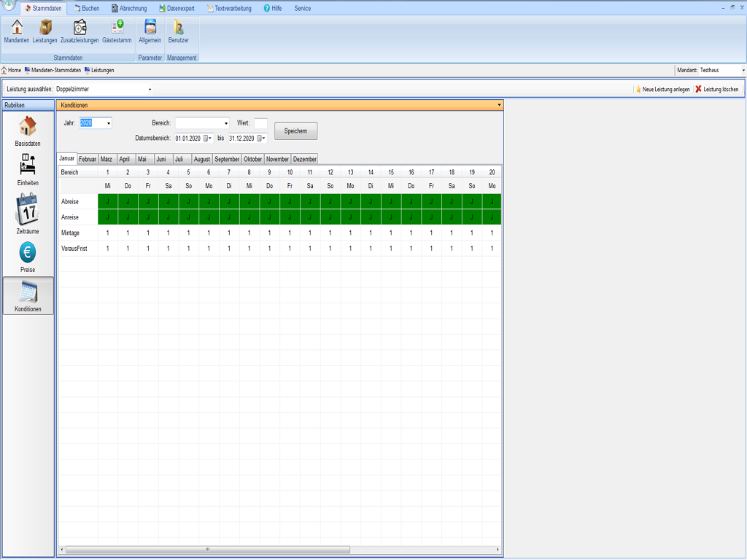Open Zeiträume calendar rubric
Viewport: 747px width, 560px height.
point(28,213)
